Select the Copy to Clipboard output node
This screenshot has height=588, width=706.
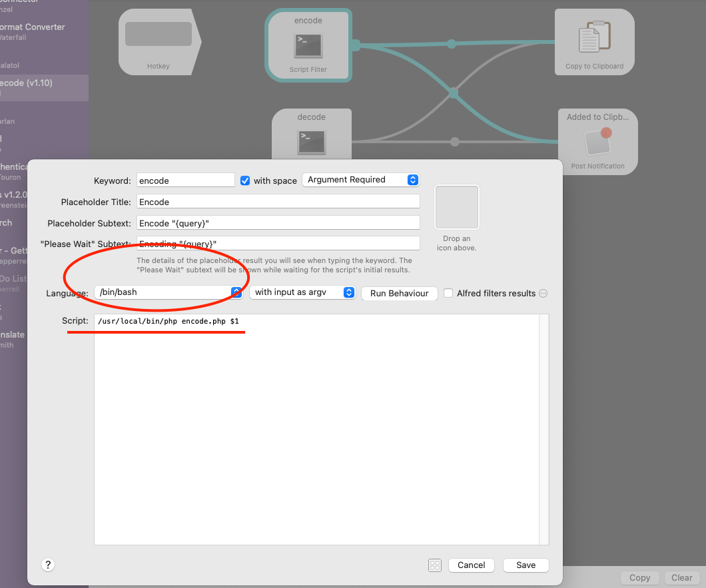point(594,42)
